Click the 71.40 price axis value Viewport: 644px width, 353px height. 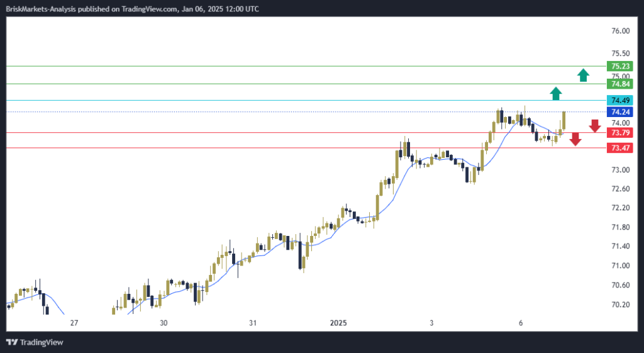click(x=620, y=246)
